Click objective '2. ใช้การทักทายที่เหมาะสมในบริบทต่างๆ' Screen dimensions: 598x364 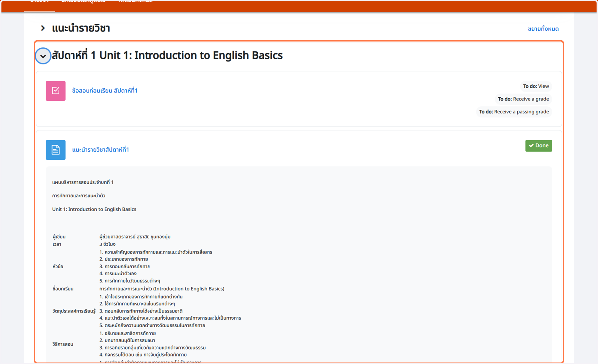click(137, 304)
